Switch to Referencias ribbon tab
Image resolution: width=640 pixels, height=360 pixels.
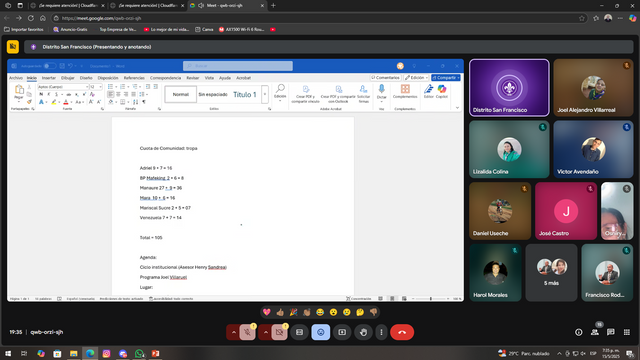[134, 78]
